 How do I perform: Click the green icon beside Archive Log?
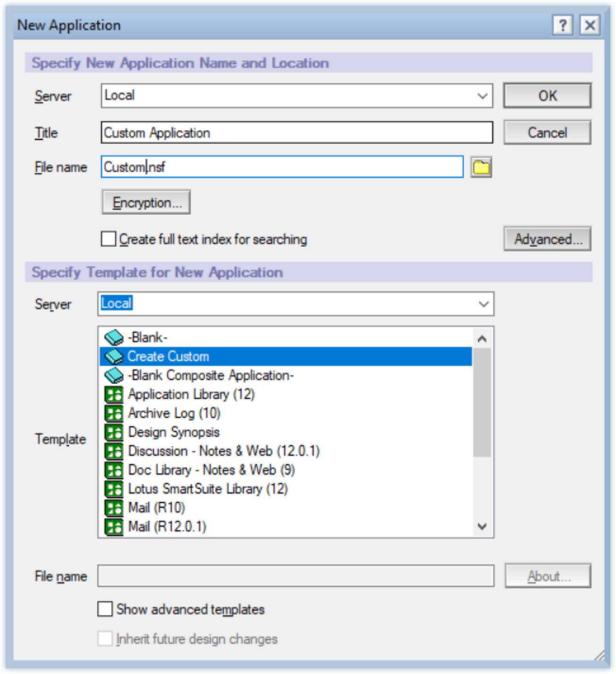click(x=113, y=413)
